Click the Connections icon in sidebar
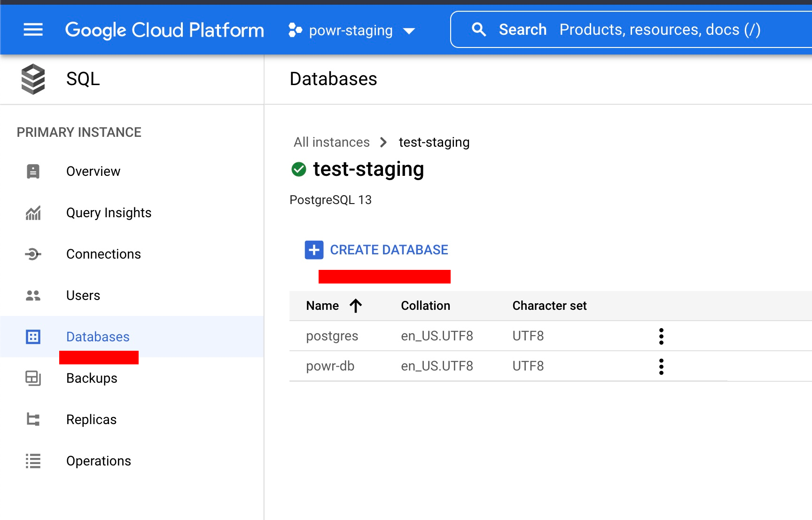This screenshot has width=812, height=520. [33, 254]
